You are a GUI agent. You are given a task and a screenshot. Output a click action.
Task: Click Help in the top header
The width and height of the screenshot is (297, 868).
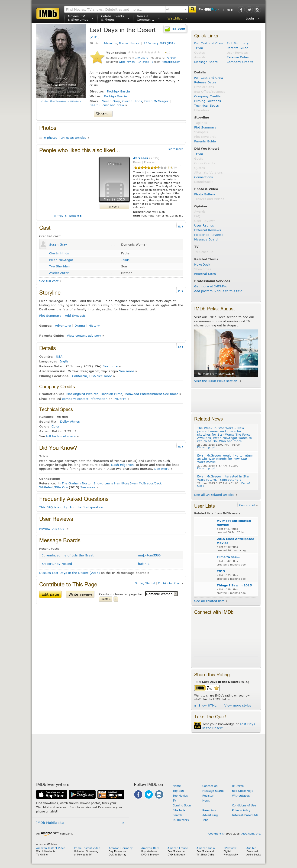(230, 10)
